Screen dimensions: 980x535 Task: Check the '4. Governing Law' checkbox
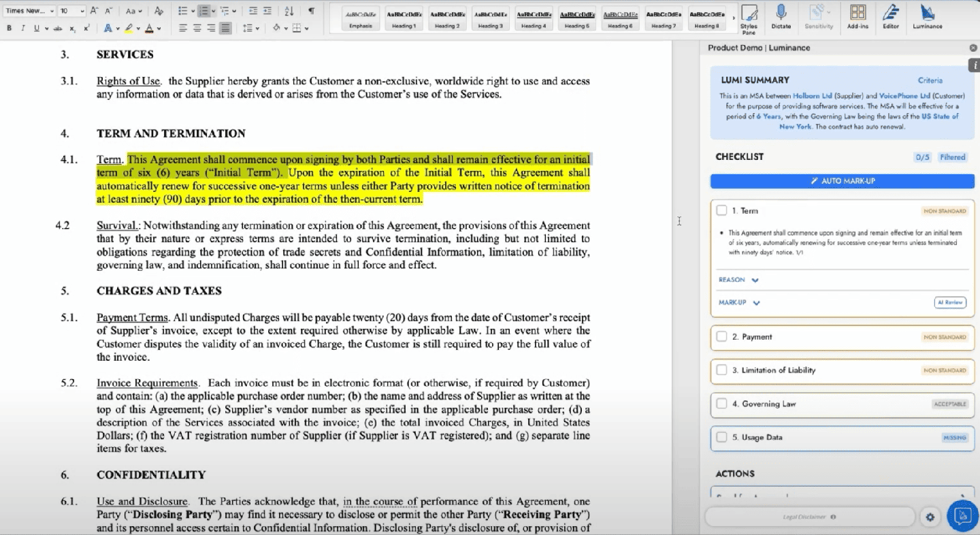[x=721, y=404]
